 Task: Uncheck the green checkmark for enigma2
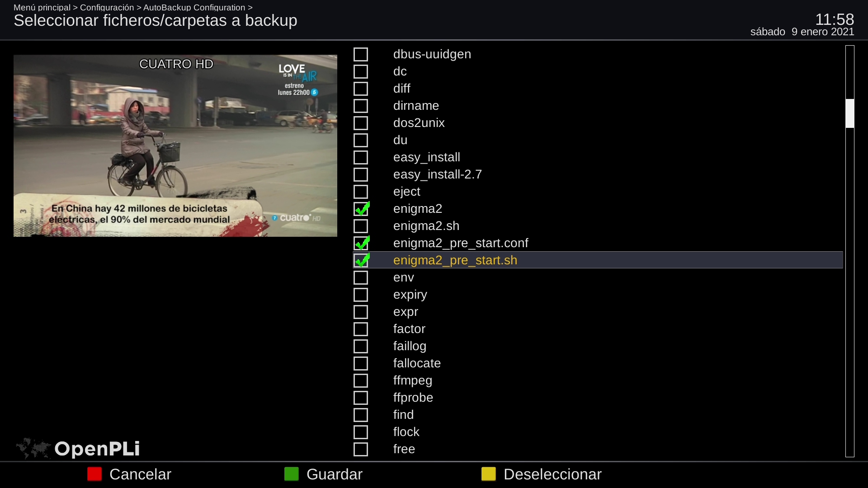point(361,209)
